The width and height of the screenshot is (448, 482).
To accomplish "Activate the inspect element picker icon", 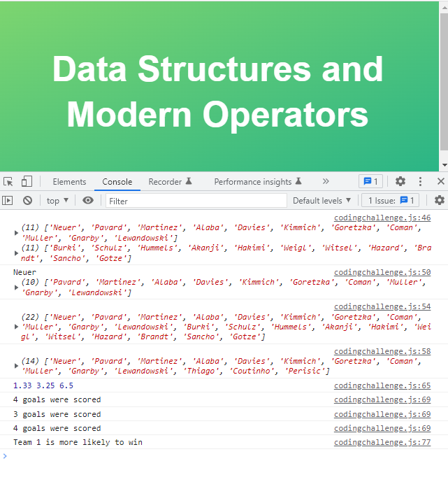I will (8, 182).
